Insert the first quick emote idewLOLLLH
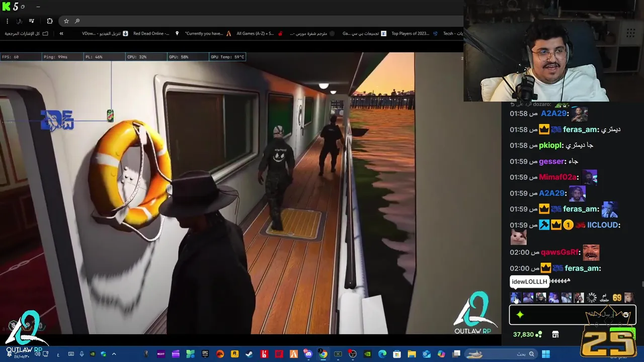This screenshot has height=362, width=644. 515,298
